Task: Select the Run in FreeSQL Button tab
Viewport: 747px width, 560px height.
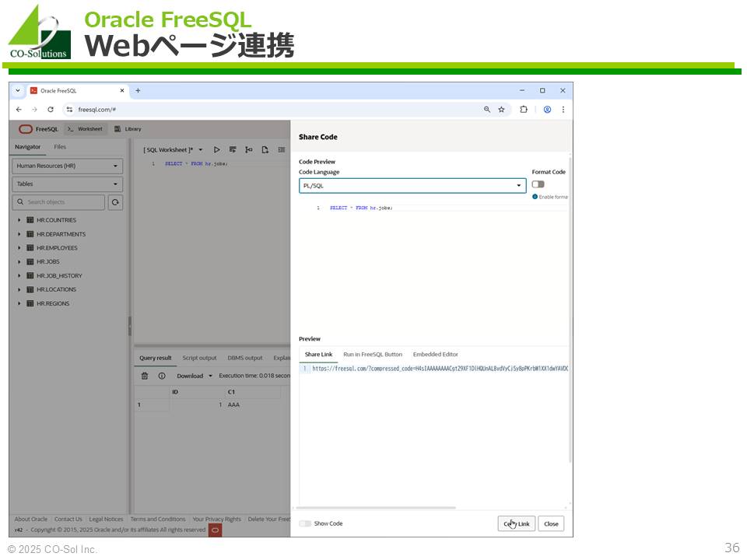Action: pos(373,355)
